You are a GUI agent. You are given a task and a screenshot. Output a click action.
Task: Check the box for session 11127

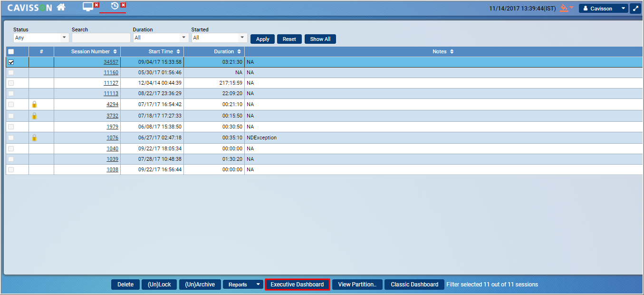pos(11,83)
